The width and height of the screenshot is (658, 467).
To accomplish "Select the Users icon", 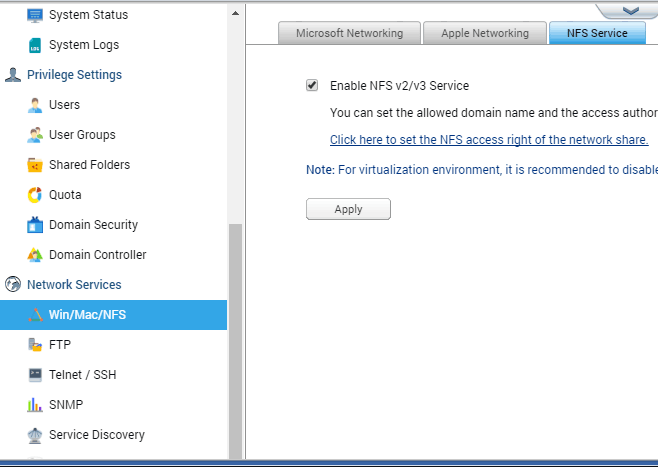I will point(35,105).
